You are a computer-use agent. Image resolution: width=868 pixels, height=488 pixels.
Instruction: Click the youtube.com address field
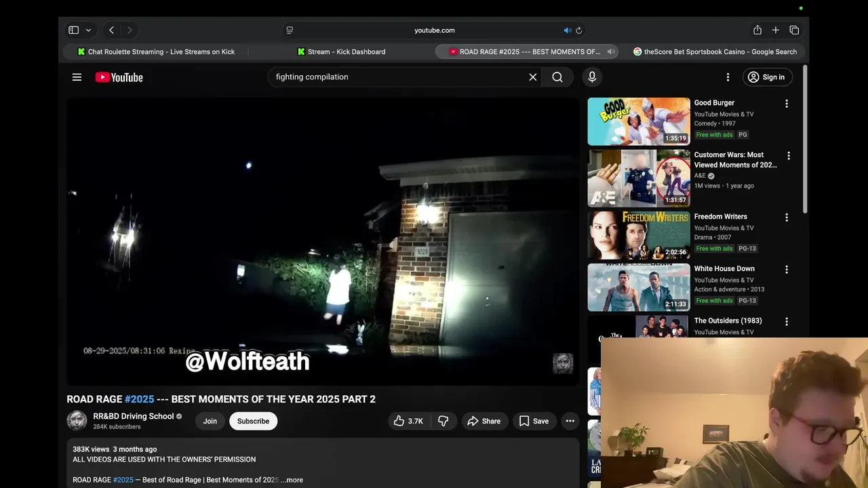coord(434,30)
